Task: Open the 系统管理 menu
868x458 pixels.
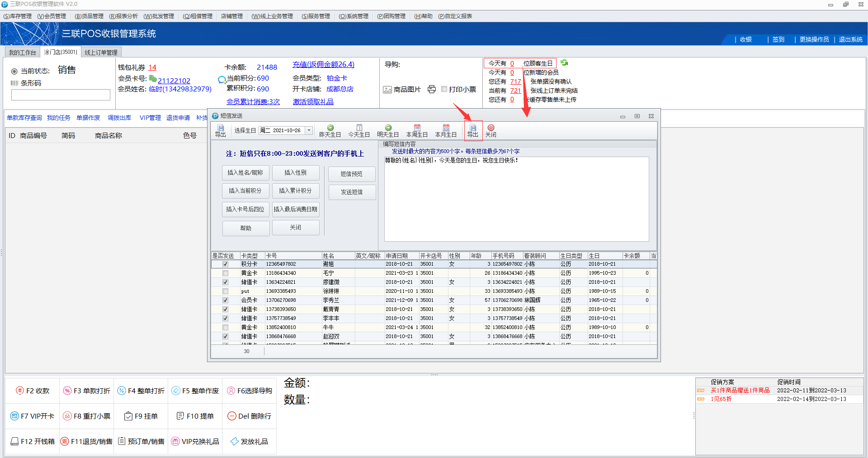Action: (x=354, y=16)
